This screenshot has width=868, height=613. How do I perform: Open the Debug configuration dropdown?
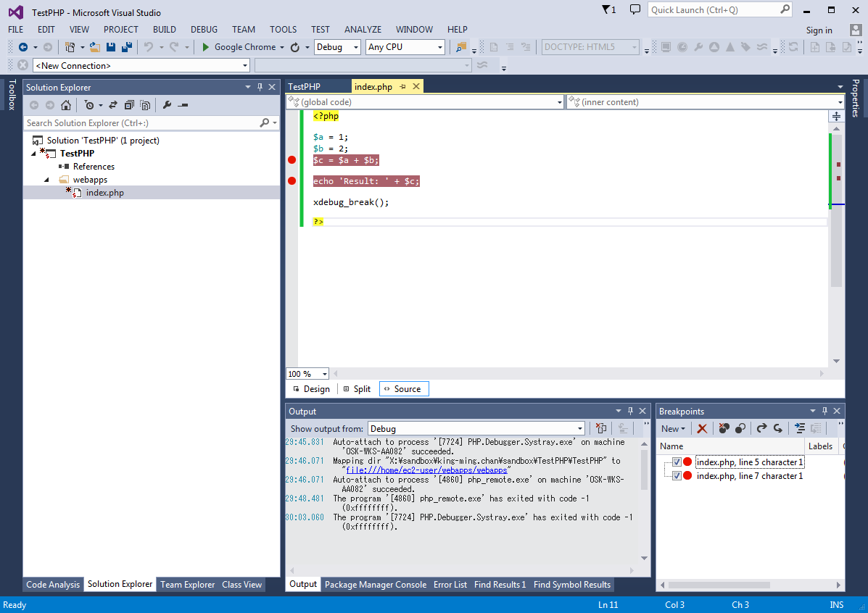(x=337, y=47)
